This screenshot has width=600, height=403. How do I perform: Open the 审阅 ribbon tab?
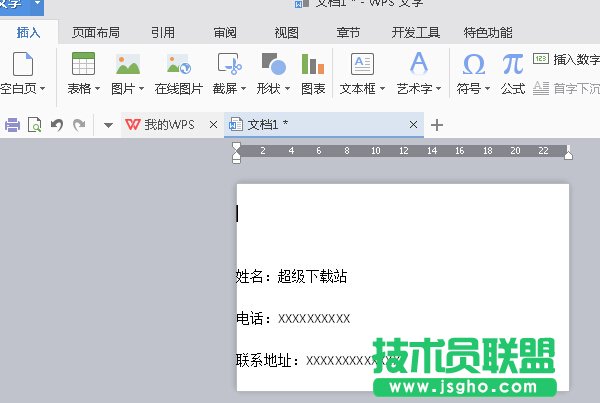tap(225, 32)
